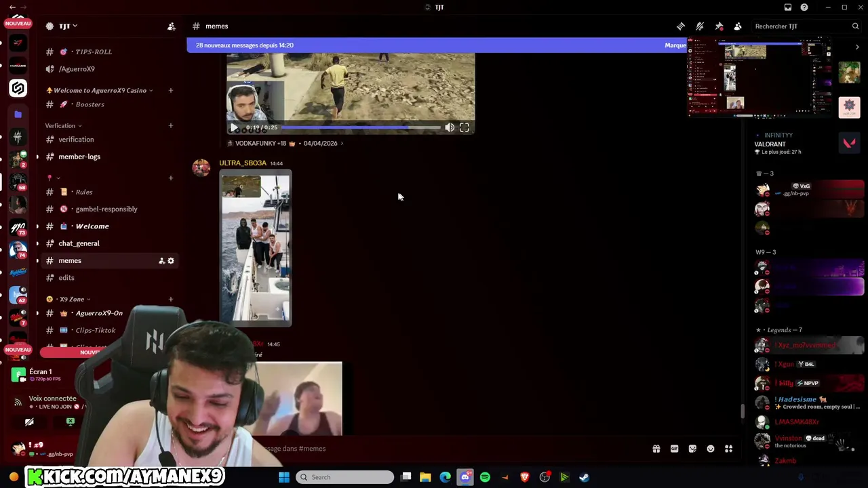Open the Xgun member profile
Image resolution: width=868 pixels, height=488 pixels.
point(809,364)
